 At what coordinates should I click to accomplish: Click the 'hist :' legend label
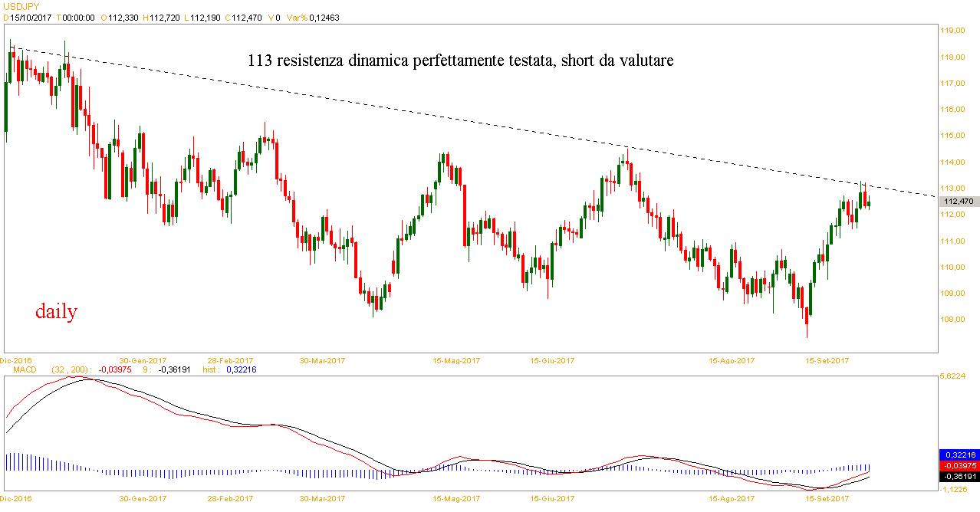211,369
